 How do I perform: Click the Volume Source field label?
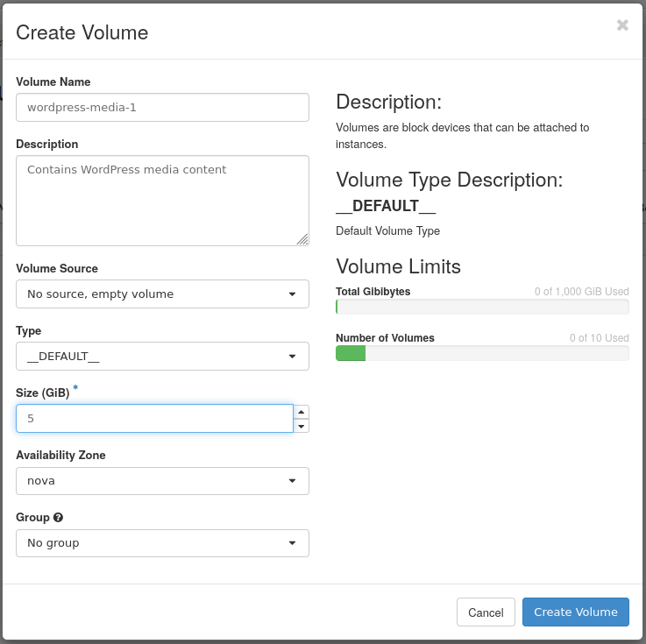pyautogui.click(x=57, y=269)
